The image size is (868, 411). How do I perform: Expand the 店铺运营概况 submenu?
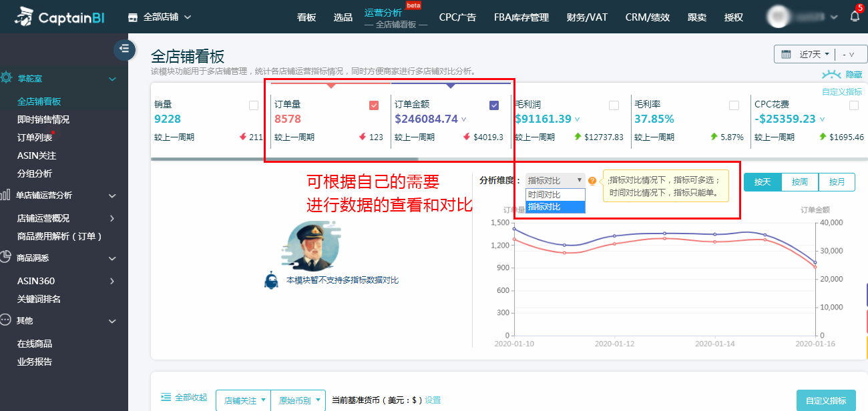pyautogui.click(x=112, y=218)
